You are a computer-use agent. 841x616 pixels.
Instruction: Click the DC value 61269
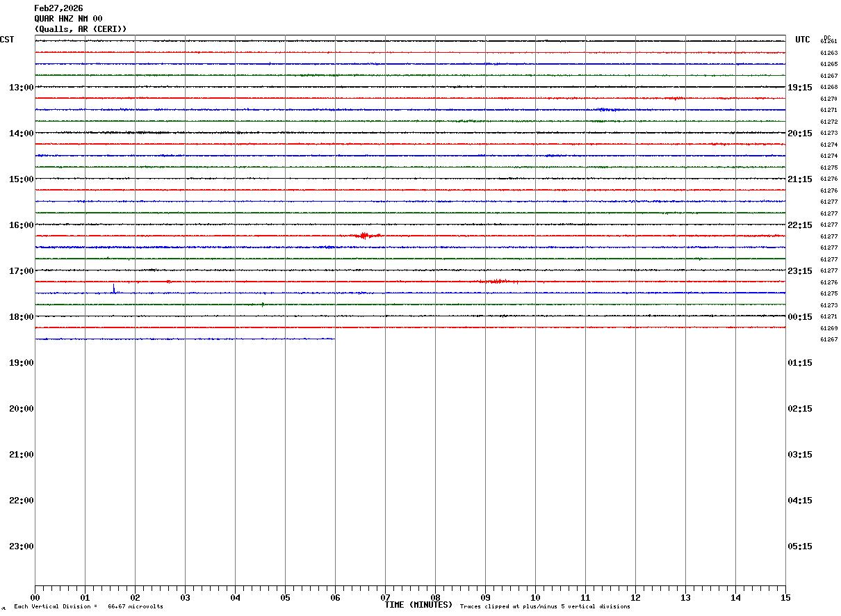click(828, 328)
